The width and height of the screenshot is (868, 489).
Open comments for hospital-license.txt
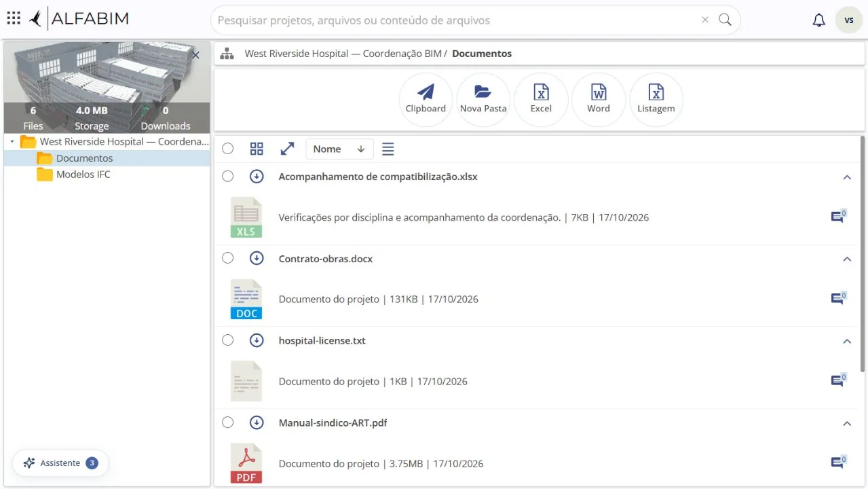coord(838,381)
